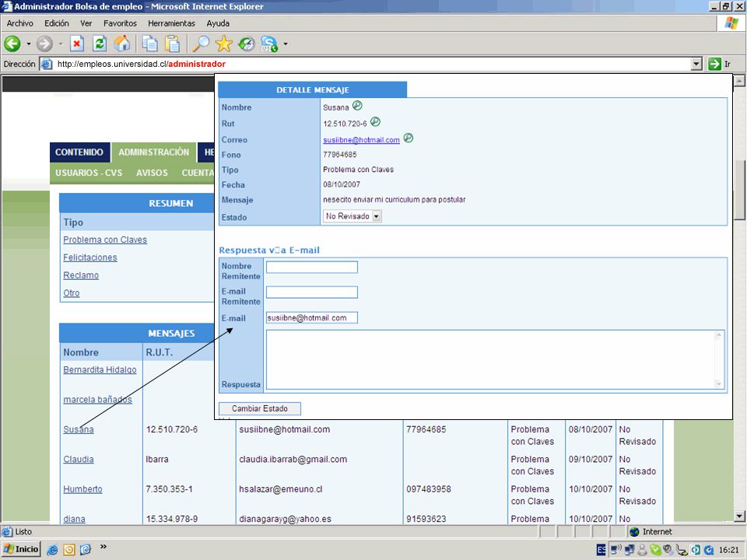Open the Claudia message link
This screenshot has width=747, height=560.
click(79, 460)
